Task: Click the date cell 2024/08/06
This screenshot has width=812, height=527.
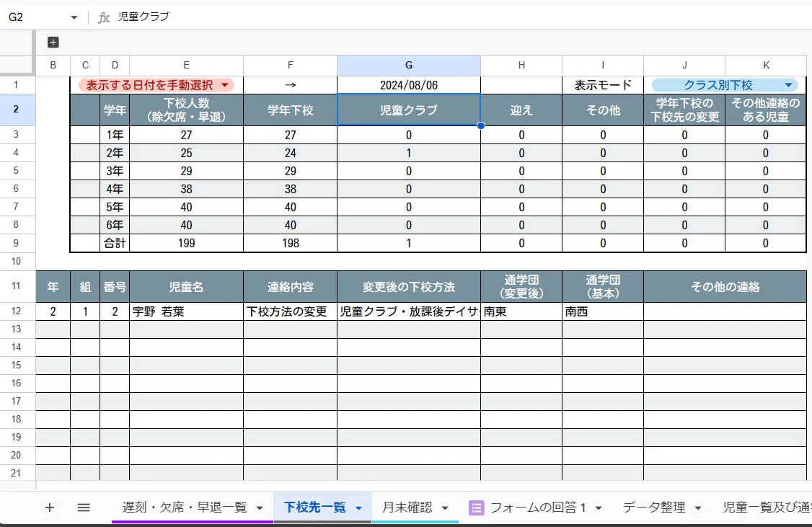Action: pyautogui.click(x=409, y=85)
